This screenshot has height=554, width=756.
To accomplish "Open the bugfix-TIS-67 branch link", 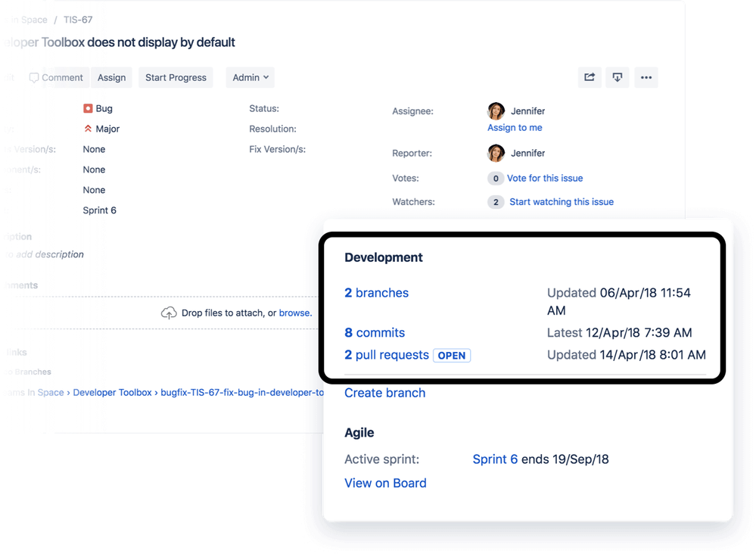I will 242,393.
